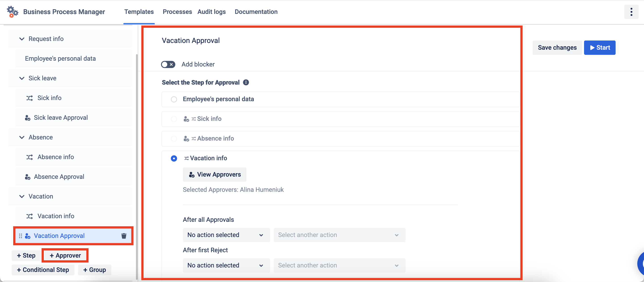Image resolution: width=644 pixels, height=282 pixels.
Task: Open the After all Approvals action dropdown
Action: [226, 235]
